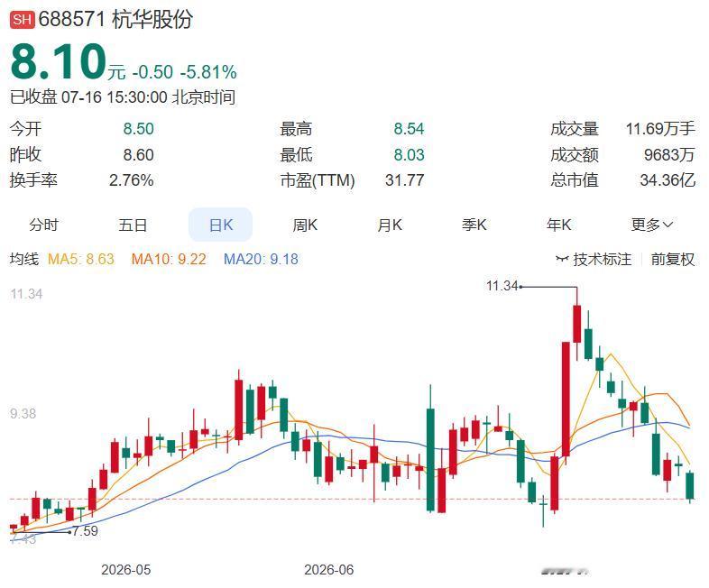Click the MA5: 8.63 indicator label
Viewport: 709px width, 588px height.
coord(81,259)
